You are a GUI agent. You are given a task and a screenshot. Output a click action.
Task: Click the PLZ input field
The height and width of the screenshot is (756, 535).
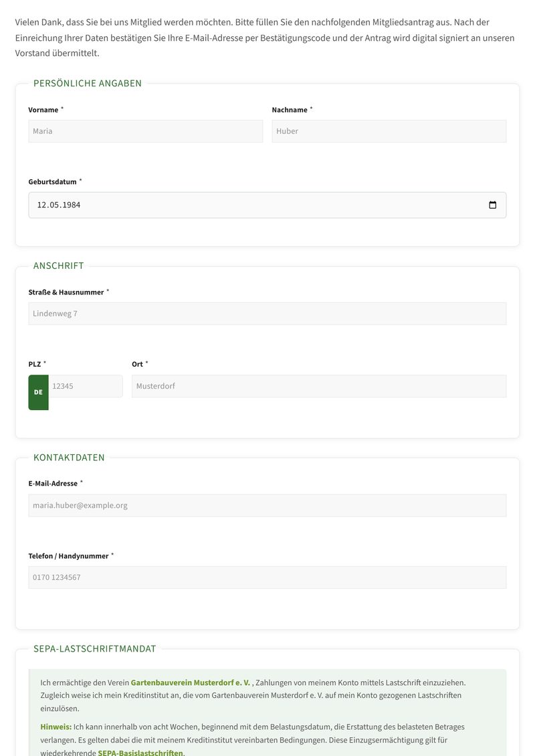point(86,386)
